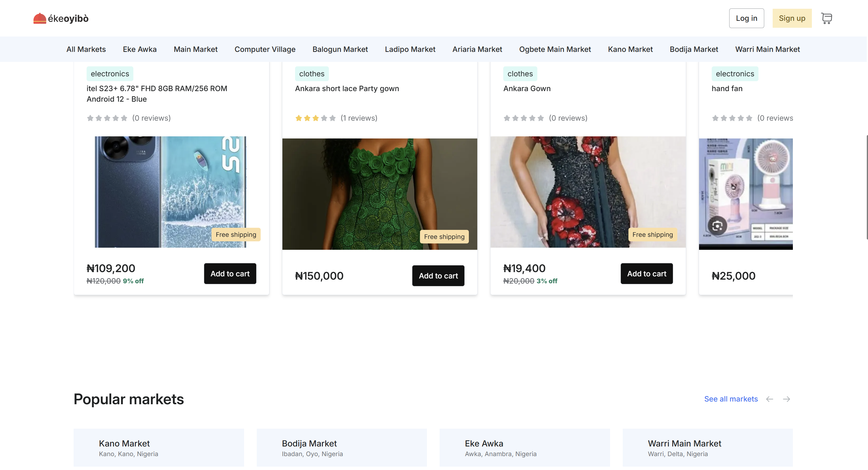Screen dimensions: 868x470
Task: Add the itel S23+ phone to cart
Action: pos(230,273)
